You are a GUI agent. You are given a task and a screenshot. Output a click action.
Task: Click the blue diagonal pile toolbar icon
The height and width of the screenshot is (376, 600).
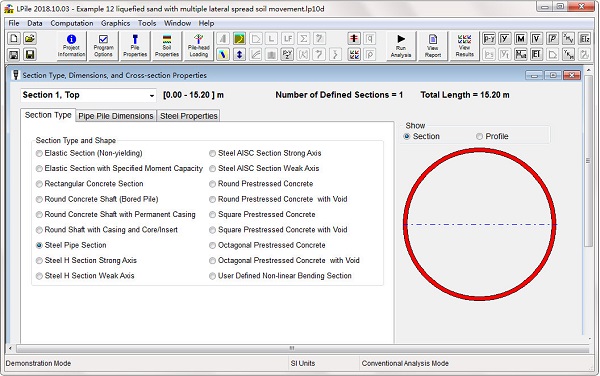point(223,54)
